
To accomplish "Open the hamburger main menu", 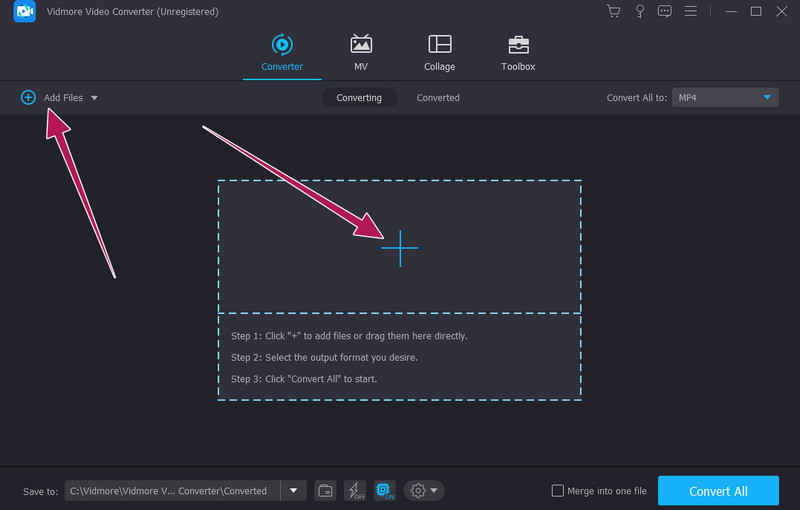I will (690, 12).
